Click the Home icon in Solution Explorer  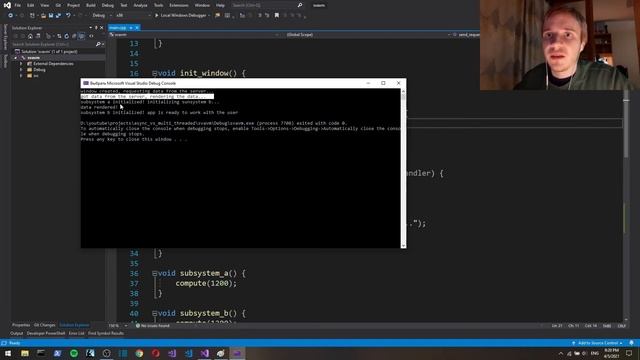click(30, 36)
